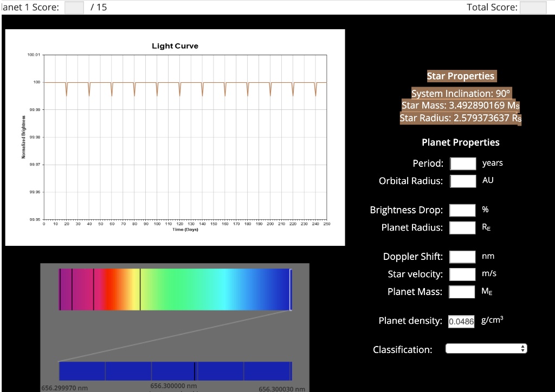Screen dimensions: 555x392
Task: Click the Star Mass value text
Action: tap(461, 106)
